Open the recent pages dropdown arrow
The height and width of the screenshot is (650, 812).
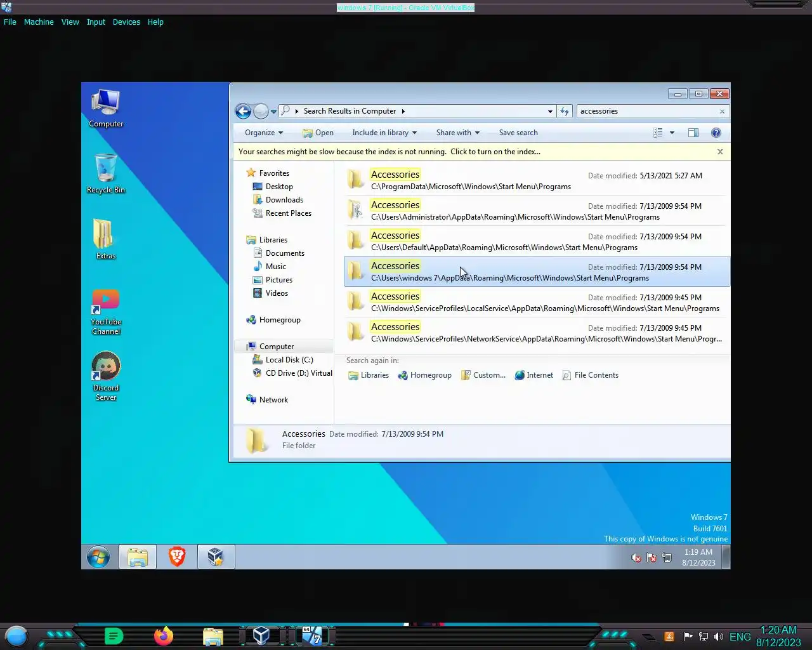tap(273, 111)
